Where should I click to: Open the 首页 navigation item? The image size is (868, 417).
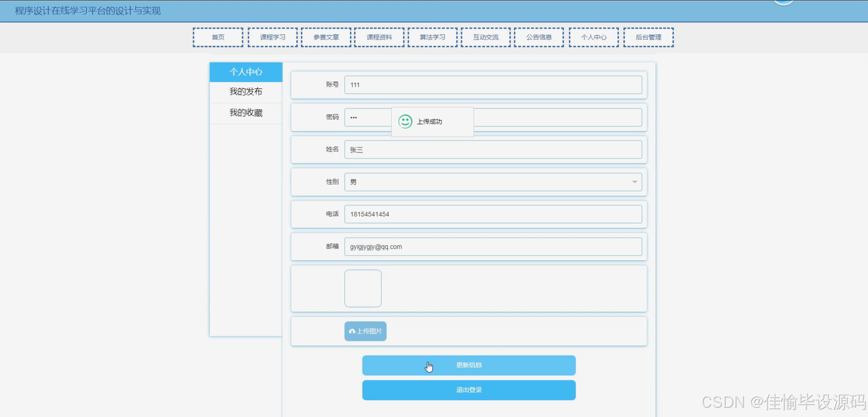218,38
